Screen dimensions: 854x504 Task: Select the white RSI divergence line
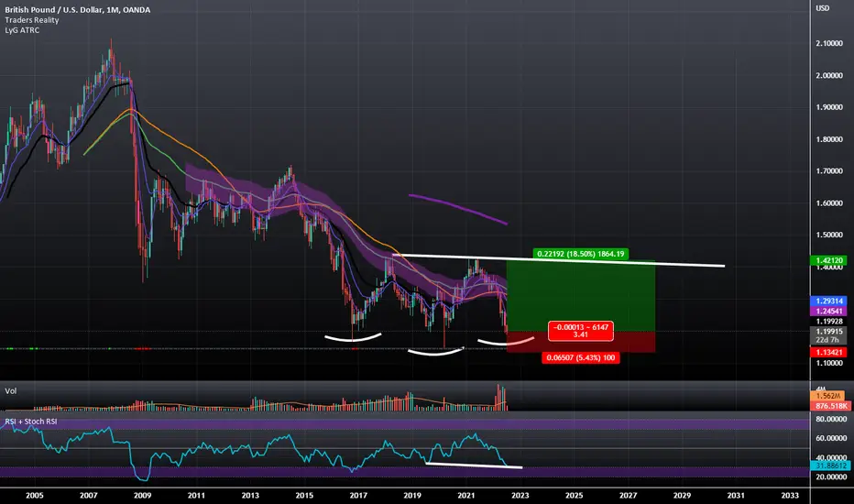coord(474,466)
